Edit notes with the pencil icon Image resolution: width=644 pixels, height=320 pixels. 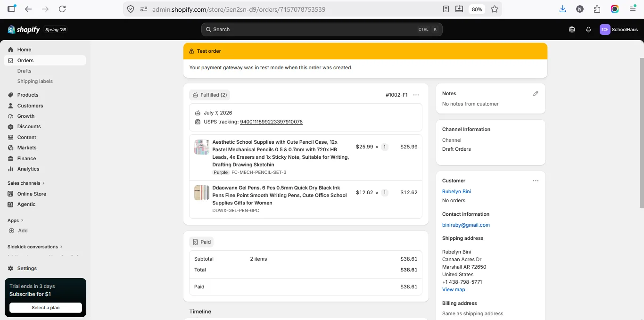tap(536, 93)
